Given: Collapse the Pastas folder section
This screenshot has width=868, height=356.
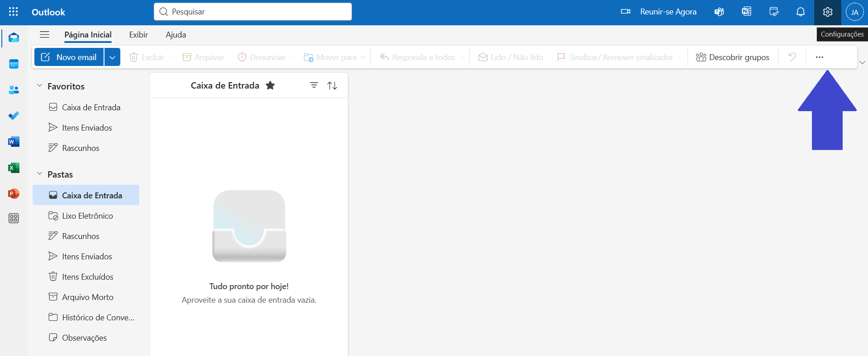Looking at the screenshot, I should coord(40,174).
